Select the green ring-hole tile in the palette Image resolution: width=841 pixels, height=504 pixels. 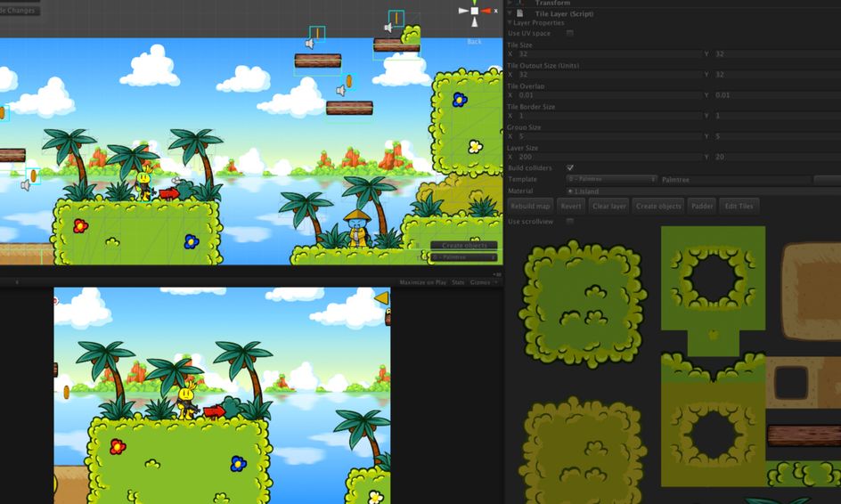713,279
